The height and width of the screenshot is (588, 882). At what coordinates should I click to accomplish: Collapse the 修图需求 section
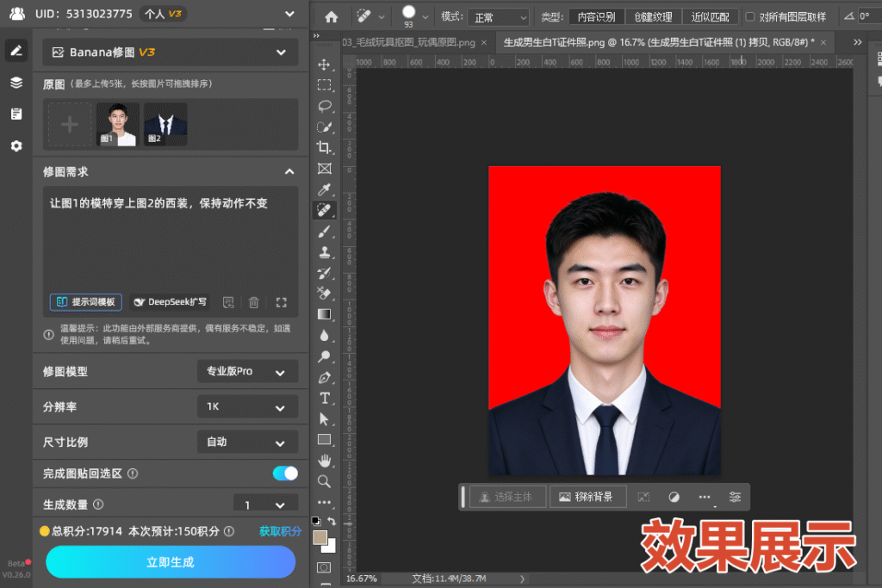pyautogui.click(x=289, y=171)
